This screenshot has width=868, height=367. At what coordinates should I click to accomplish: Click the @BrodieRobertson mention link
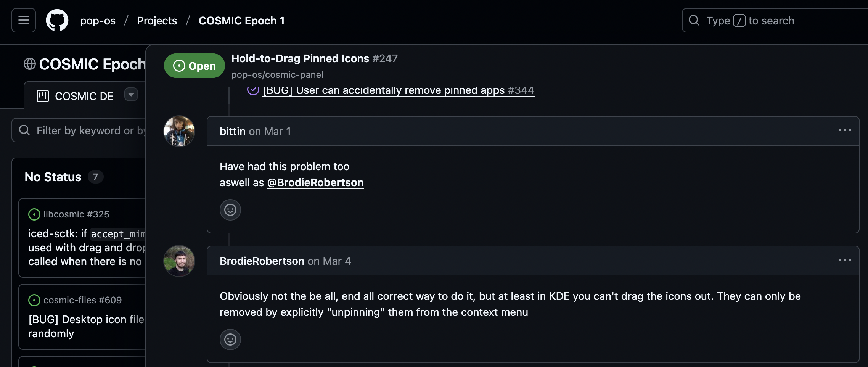[x=315, y=183]
